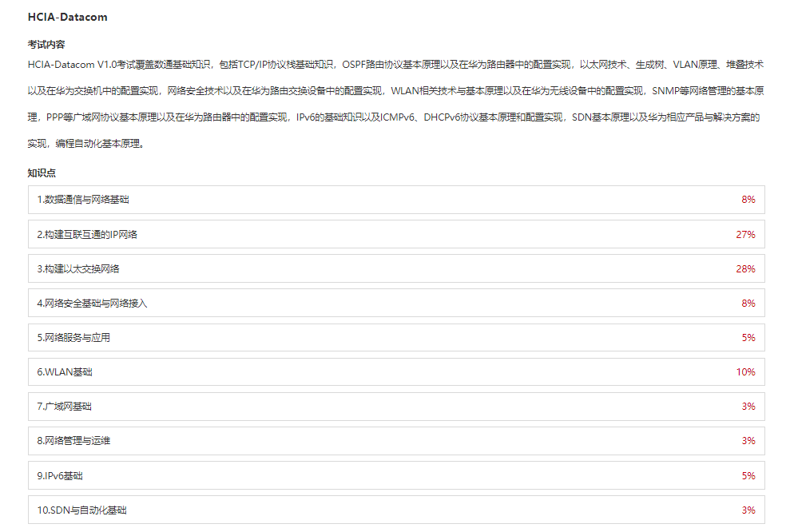Image resolution: width=794 pixels, height=532 pixels.
Task: Open the row '6.WLAN基础'
Action: pos(396,372)
